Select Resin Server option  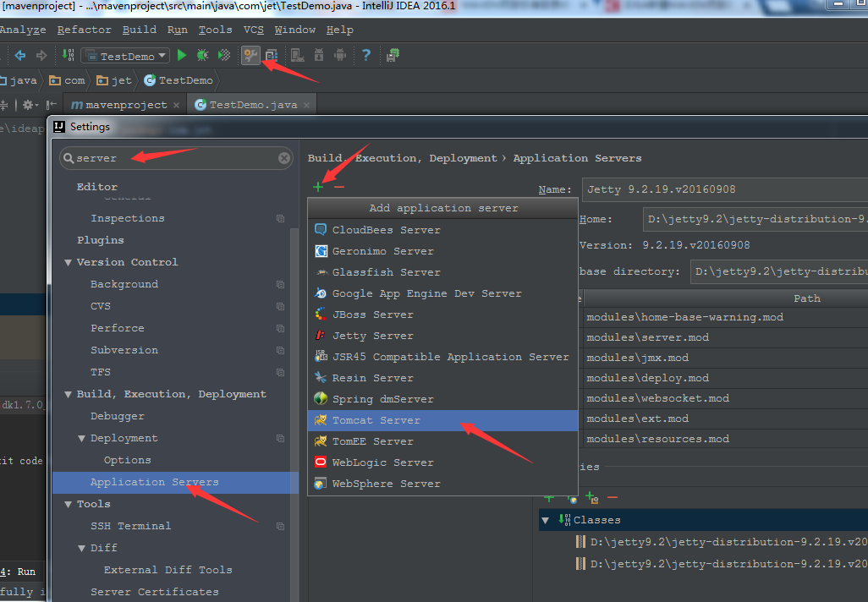point(442,378)
